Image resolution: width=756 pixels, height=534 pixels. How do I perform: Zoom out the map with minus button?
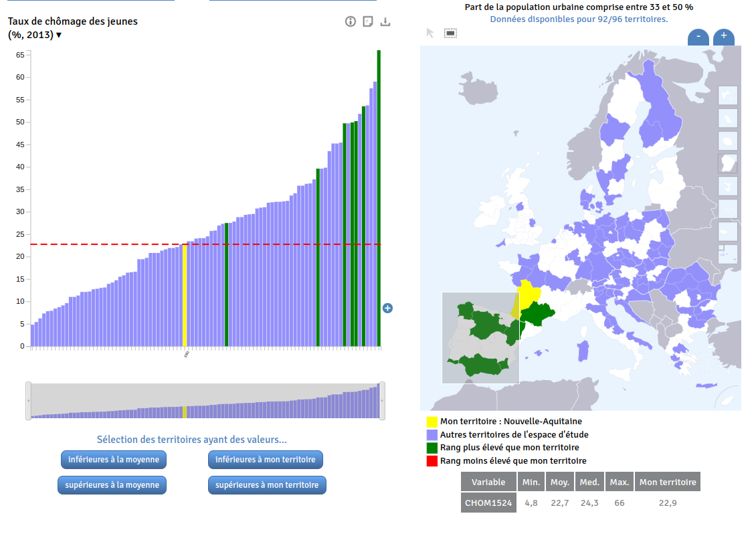point(698,37)
